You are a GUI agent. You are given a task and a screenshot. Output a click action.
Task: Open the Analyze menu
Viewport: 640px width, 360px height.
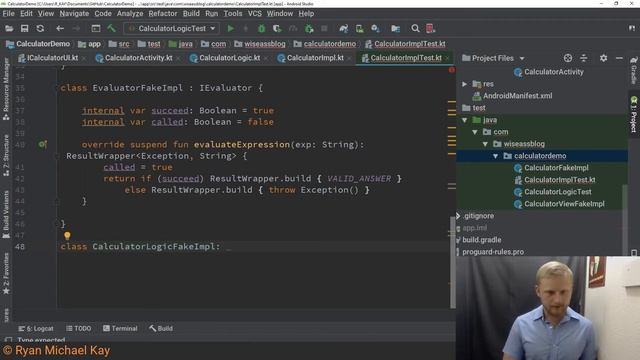point(130,13)
